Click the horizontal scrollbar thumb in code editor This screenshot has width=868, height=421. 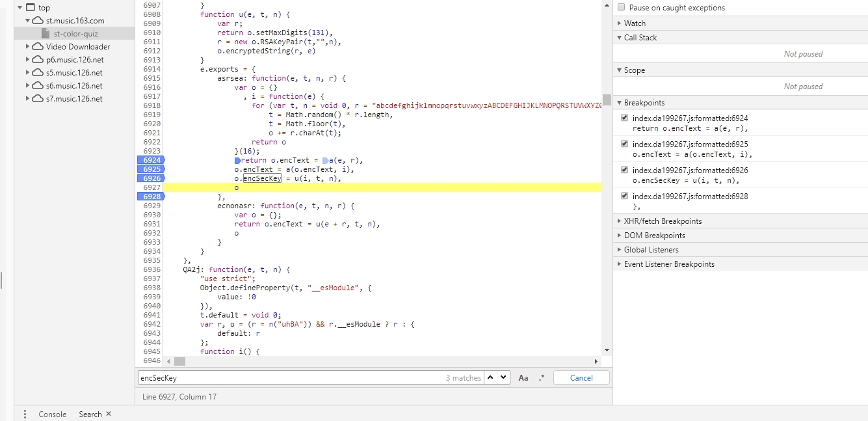179,361
